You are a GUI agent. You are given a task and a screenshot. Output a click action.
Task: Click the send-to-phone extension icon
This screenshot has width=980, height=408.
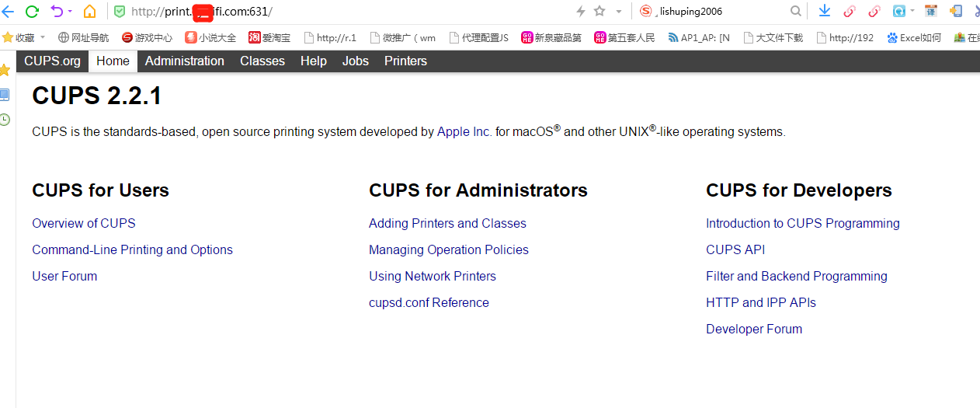(956, 11)
